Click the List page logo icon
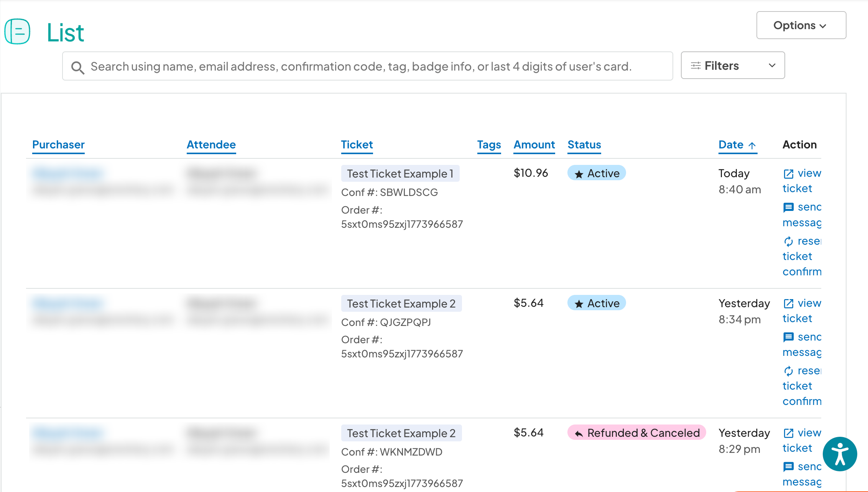Image resolution: width=868 pixels, height=492 pixels. click(17, 31)
